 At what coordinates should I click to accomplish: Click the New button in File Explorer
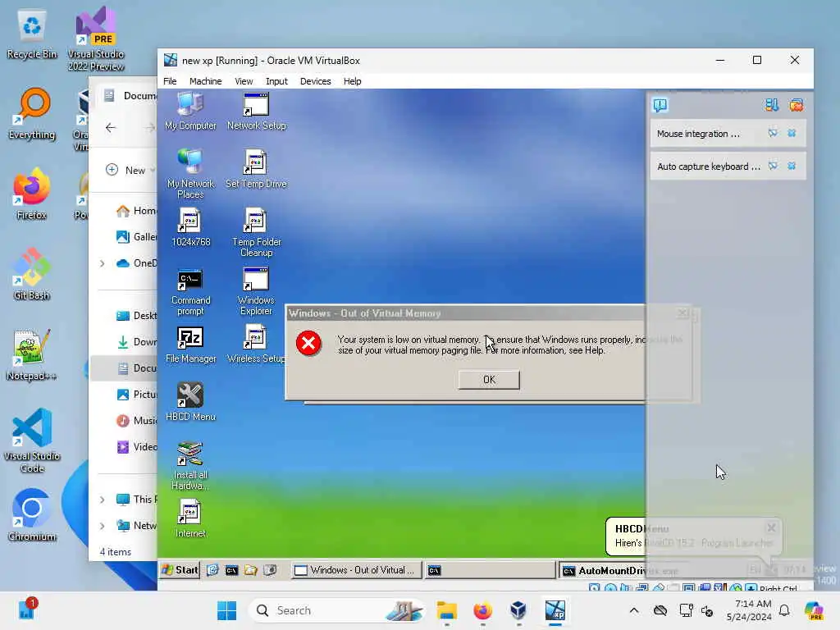pyautogui.click(x=129, y=171)
